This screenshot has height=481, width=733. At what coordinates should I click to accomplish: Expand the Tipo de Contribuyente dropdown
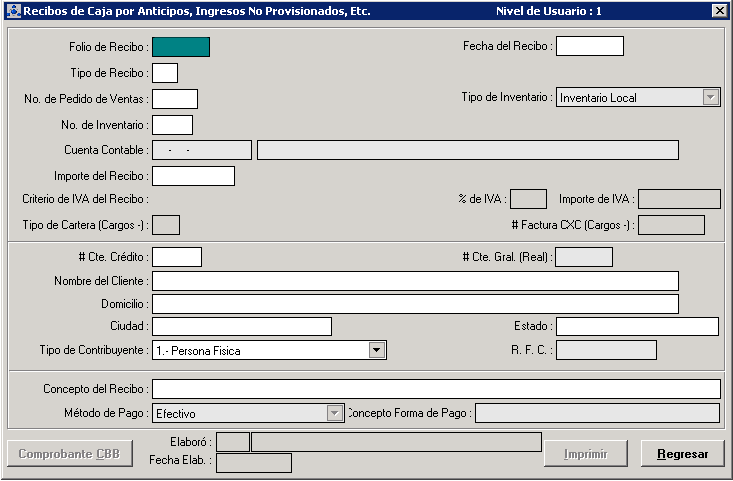[377, 350]
